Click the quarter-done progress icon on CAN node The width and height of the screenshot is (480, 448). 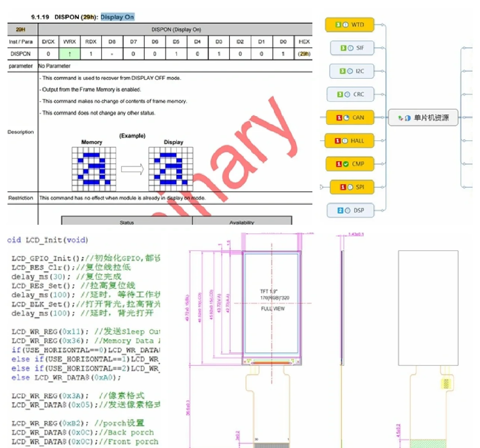(x=346, y=118)
